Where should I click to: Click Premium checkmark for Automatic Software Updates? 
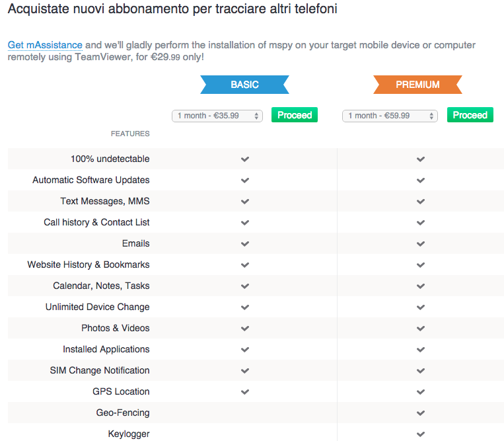[421, 180]
